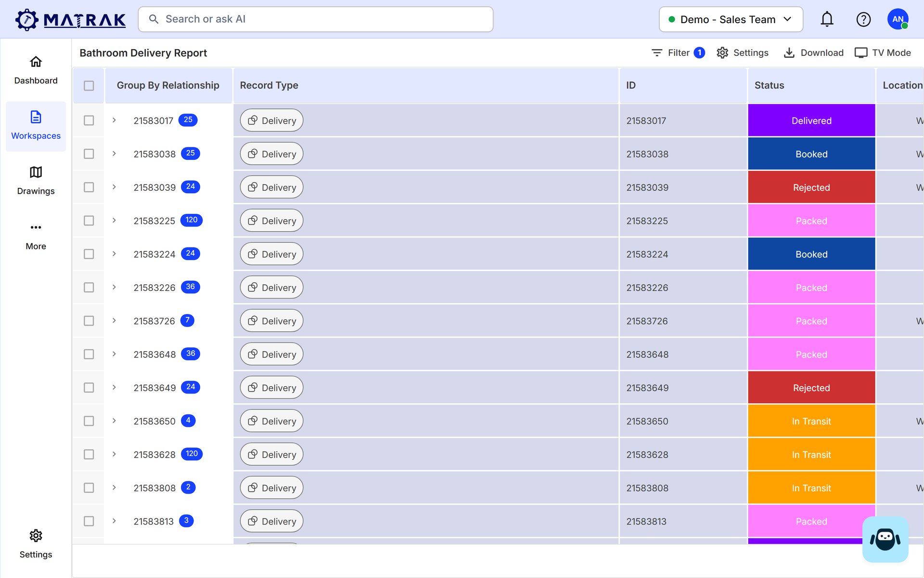924x578 pixels.
Task: Select the Workspaces sidebar tab
Action: (36, 126)
